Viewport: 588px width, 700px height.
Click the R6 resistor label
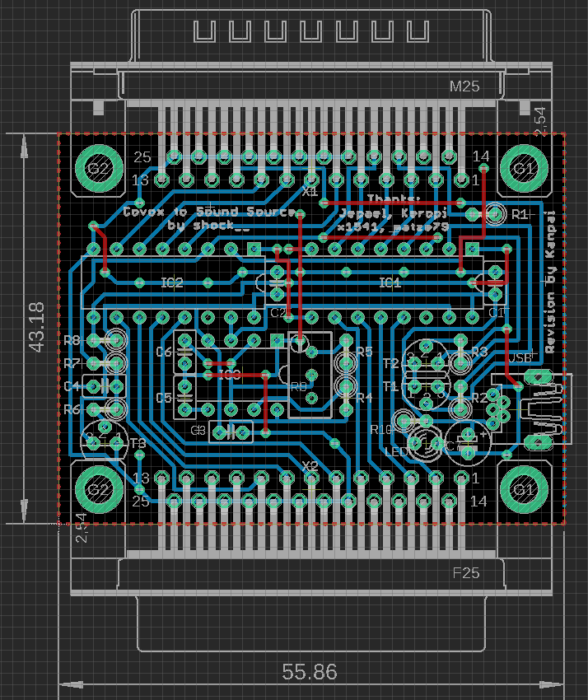pos(72,409)
